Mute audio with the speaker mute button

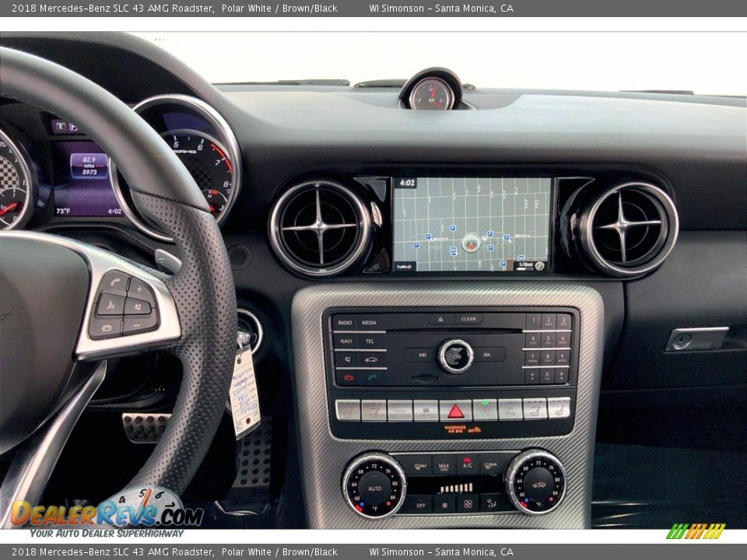(x=346, y=360)
